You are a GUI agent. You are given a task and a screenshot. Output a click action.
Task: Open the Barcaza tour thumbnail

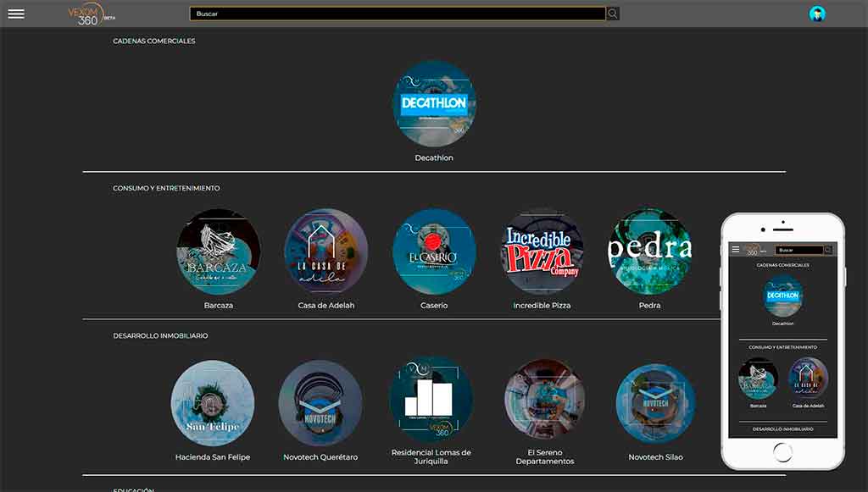point(218,252)
